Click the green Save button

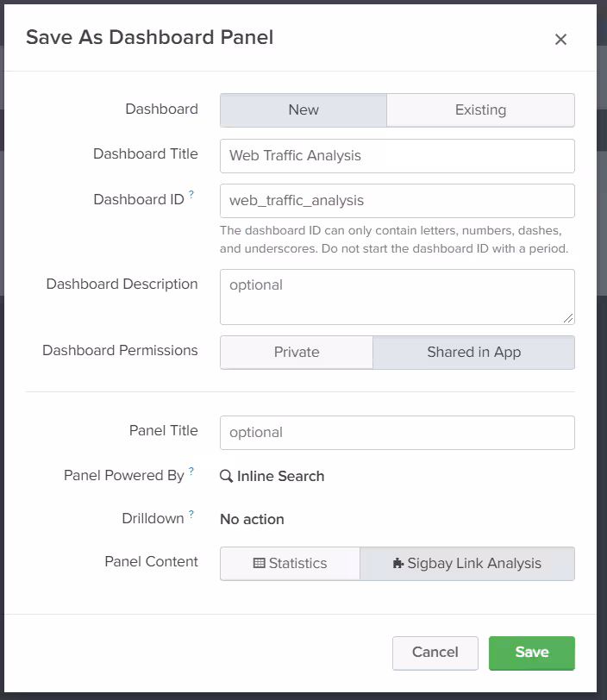pos(531,653)
